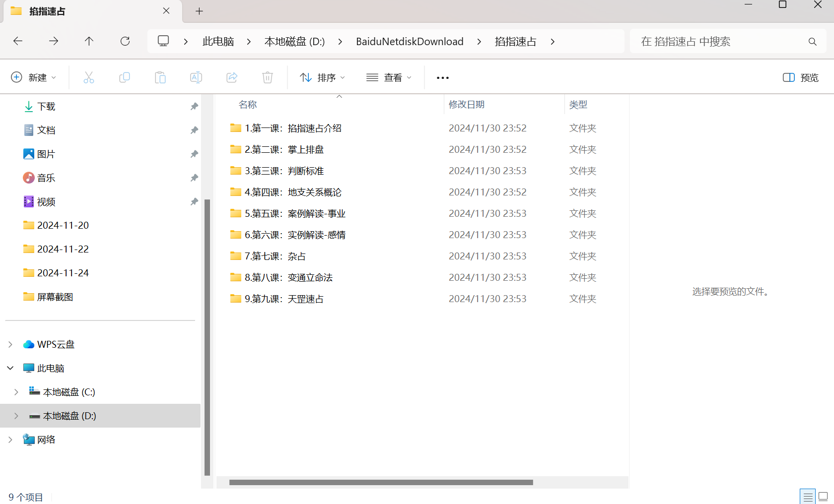834x504 pixels.
Task: Open a new tab with plus button
Action: [199, 11]
